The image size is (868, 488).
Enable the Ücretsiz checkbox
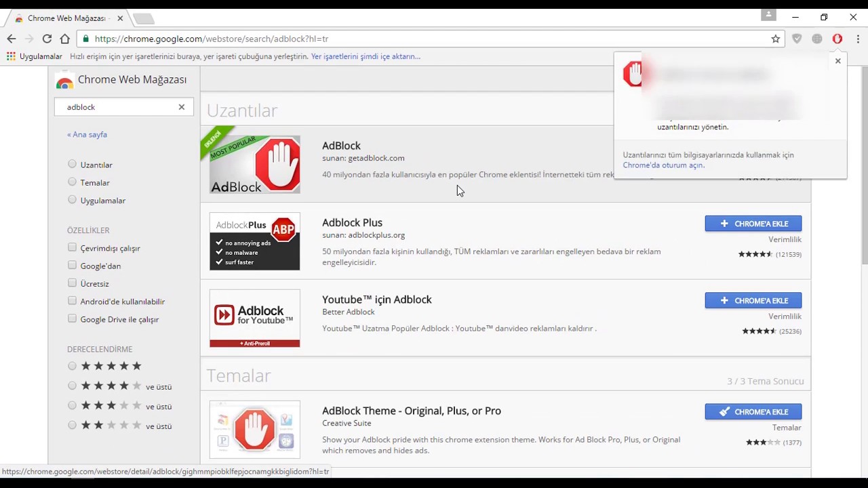(72, 283)
